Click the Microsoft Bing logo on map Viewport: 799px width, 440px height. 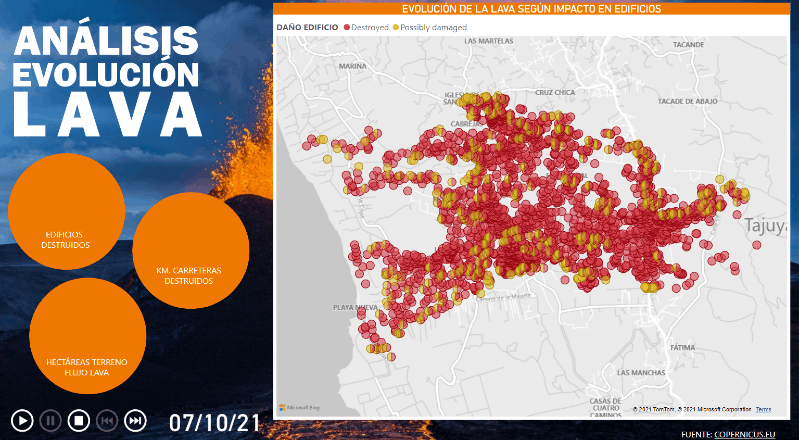(x=299, y=408)
